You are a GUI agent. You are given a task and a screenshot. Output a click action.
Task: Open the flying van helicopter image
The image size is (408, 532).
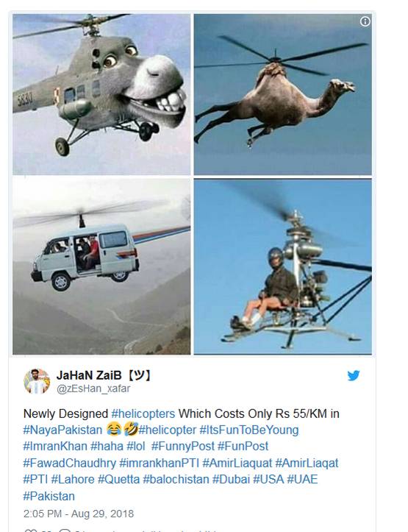pos(101,266)
